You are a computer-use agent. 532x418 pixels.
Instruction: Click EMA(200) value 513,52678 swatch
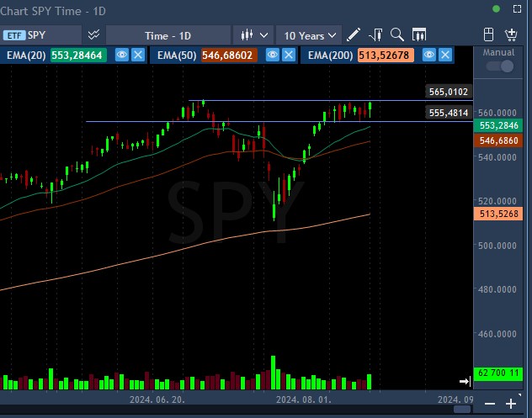[386, 56]
